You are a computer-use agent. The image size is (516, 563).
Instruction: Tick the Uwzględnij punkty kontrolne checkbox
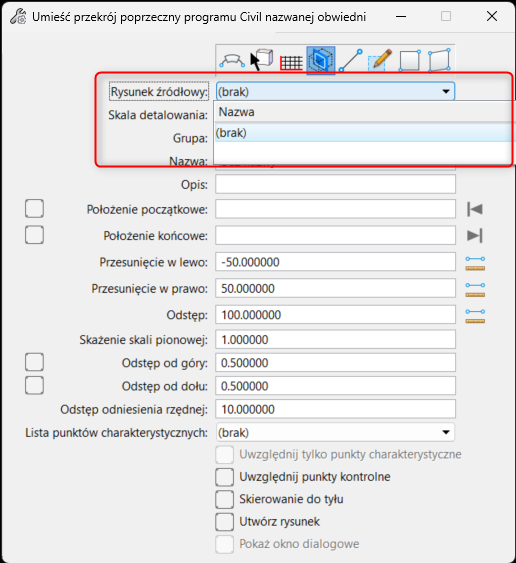[x=224, y=477]
